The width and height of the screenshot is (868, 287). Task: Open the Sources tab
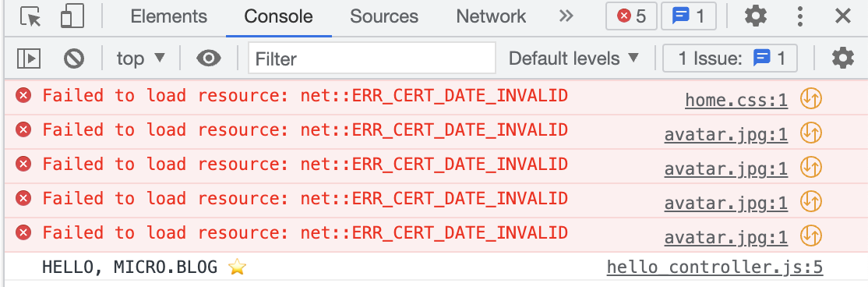[x=384, y=16]
